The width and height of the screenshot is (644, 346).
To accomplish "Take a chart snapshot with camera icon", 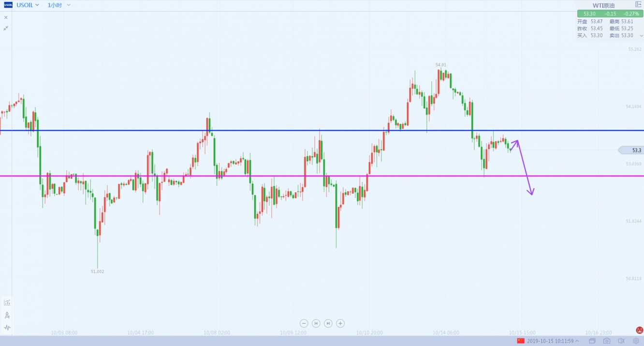I will (x=606, y=341).
